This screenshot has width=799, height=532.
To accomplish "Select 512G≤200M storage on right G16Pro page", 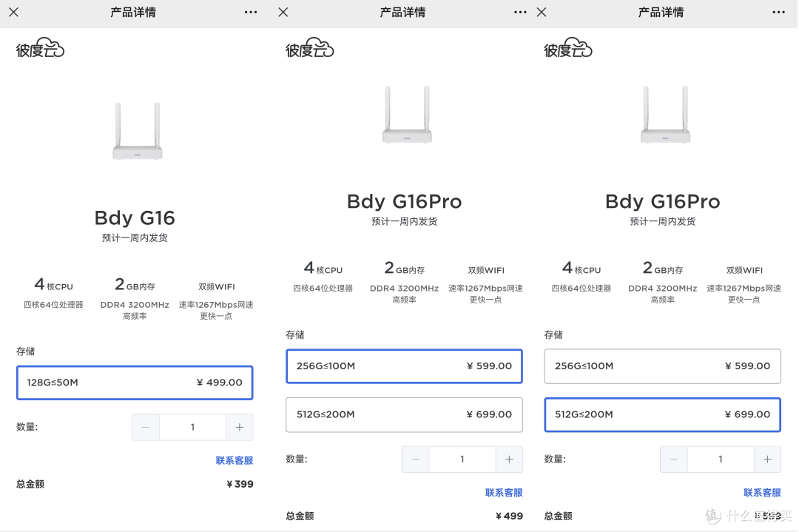I will tap(662, 414).
